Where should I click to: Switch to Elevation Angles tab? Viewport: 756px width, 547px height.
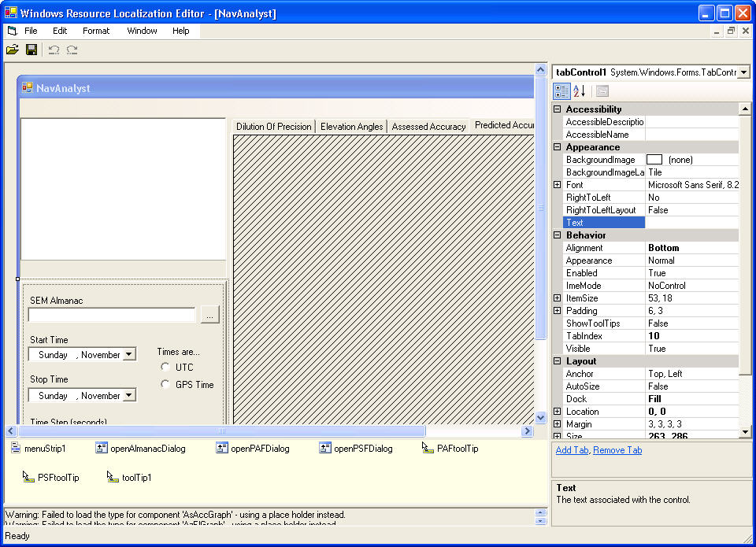[351, 127]
